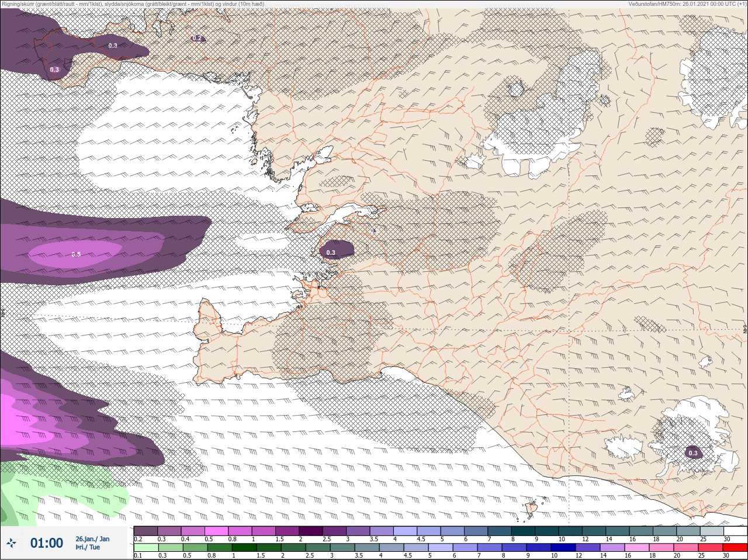Select upper legend swatch starting at 4

pyautogui.click(x=405, y=531)
